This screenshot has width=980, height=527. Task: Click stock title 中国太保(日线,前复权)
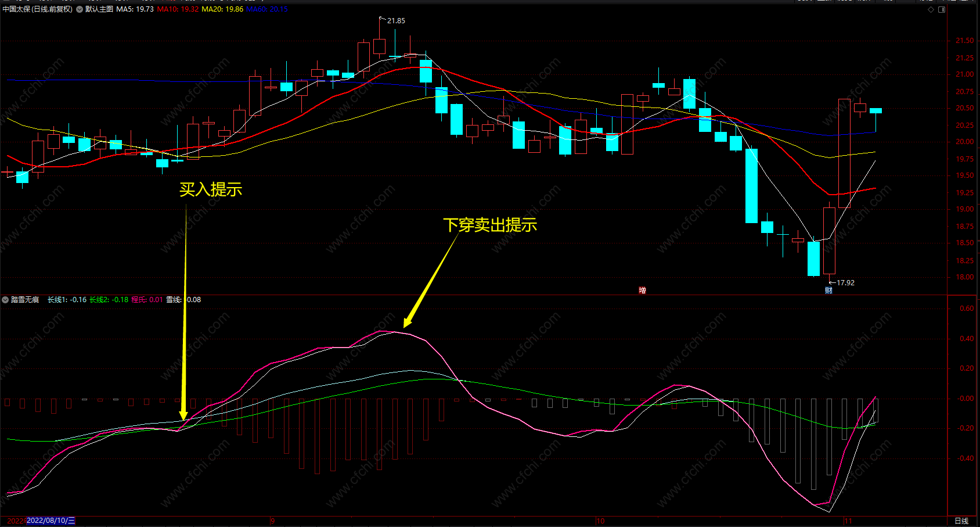tap(38, 9)
